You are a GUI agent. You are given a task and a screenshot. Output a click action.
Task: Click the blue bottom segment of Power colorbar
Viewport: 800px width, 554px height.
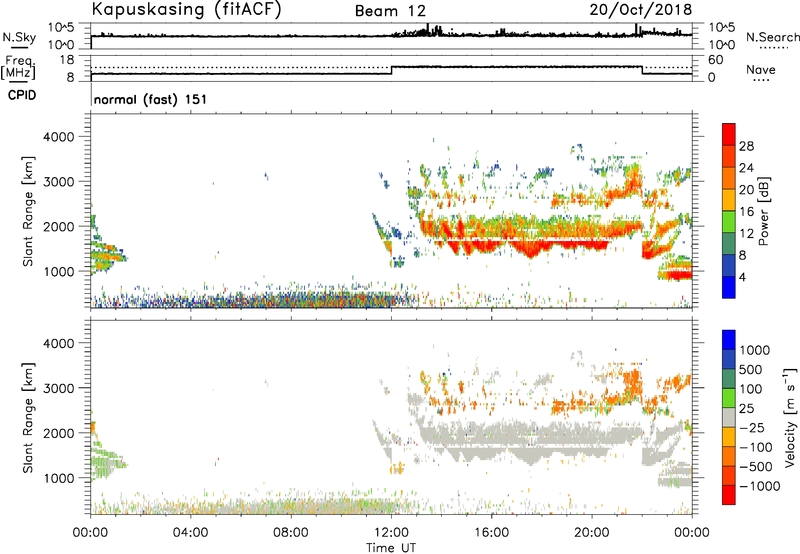[x=729, y=287]
